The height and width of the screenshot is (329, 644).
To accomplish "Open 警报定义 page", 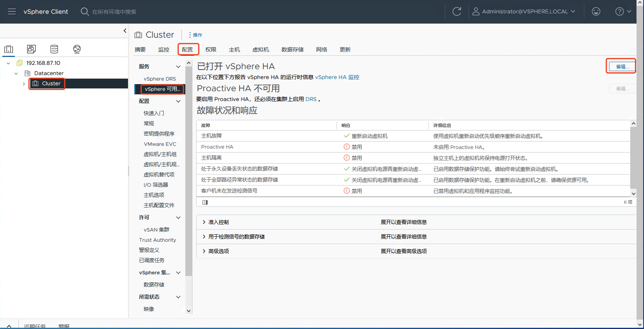I will point(149,250).
